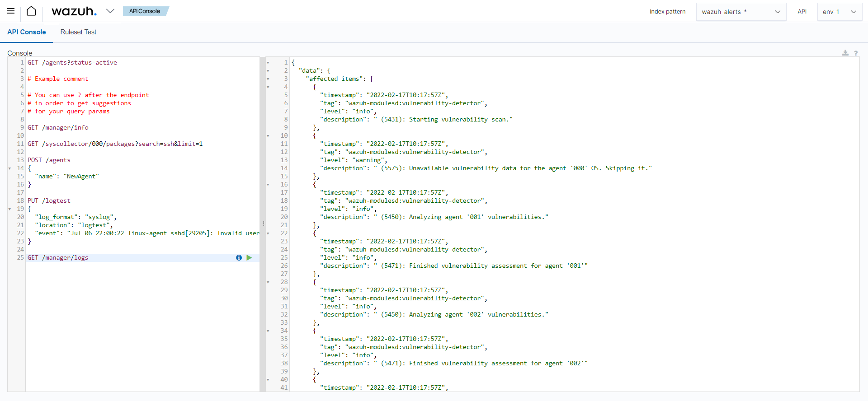Click the PUT /logtest request line
This screenshot has height=401, width=868.
click(x=49, y=201)
